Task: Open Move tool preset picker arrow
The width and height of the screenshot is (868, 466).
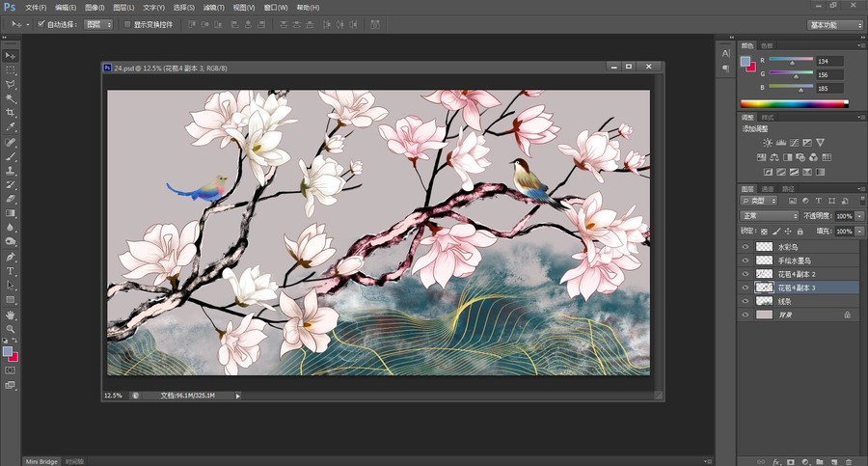Action: 28,24
